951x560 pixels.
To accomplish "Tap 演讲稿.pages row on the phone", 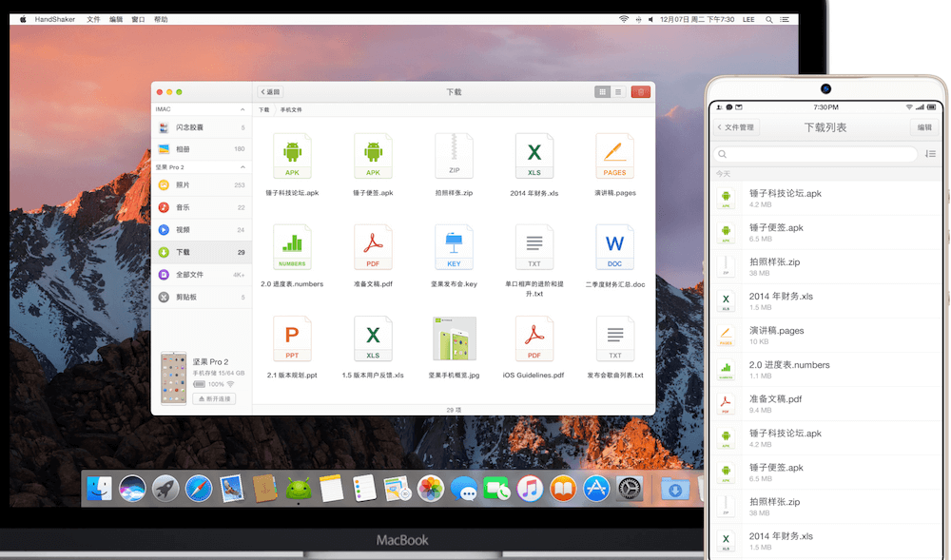I will 826,336.
